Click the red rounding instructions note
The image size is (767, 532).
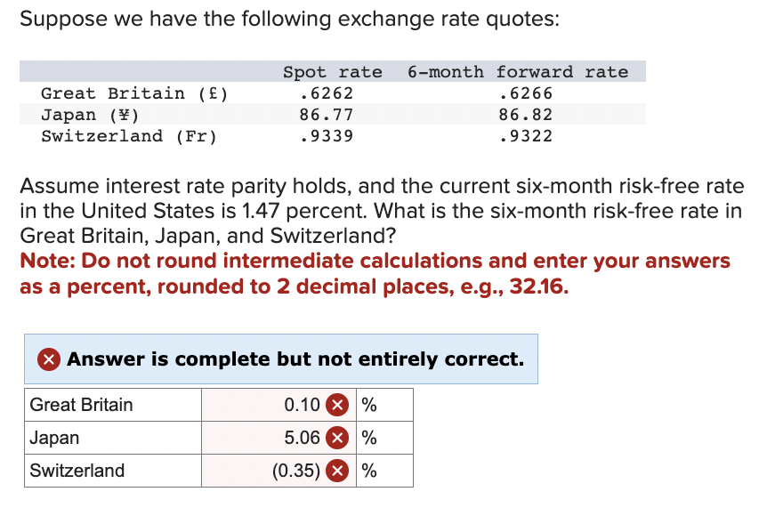383,272
